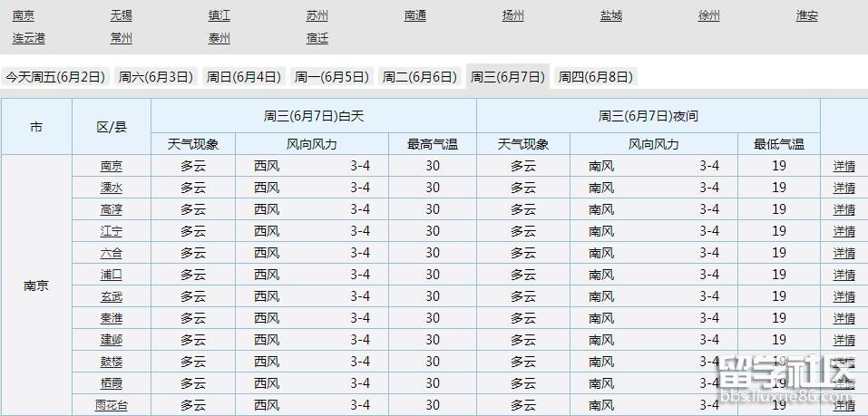Click the 区/县 column header
This screenshot has width=868, height=416.
[x=112, y=127]
